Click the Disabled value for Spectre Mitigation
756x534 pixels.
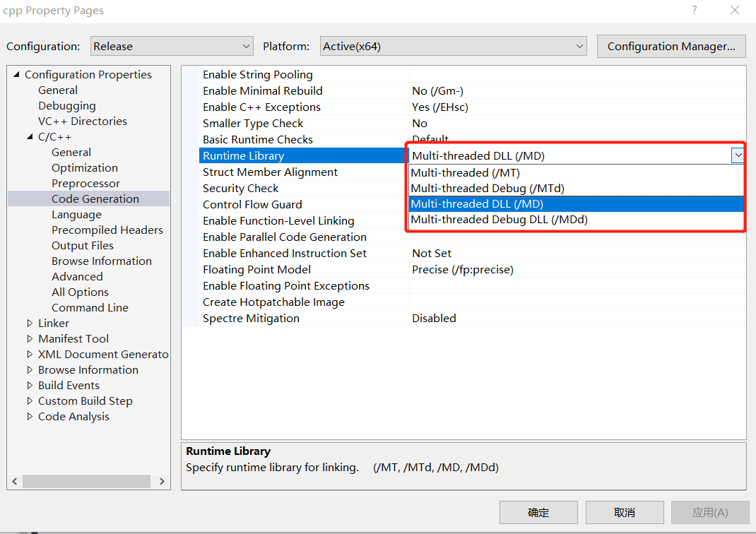pyautogui.click(x=577, y=318)
